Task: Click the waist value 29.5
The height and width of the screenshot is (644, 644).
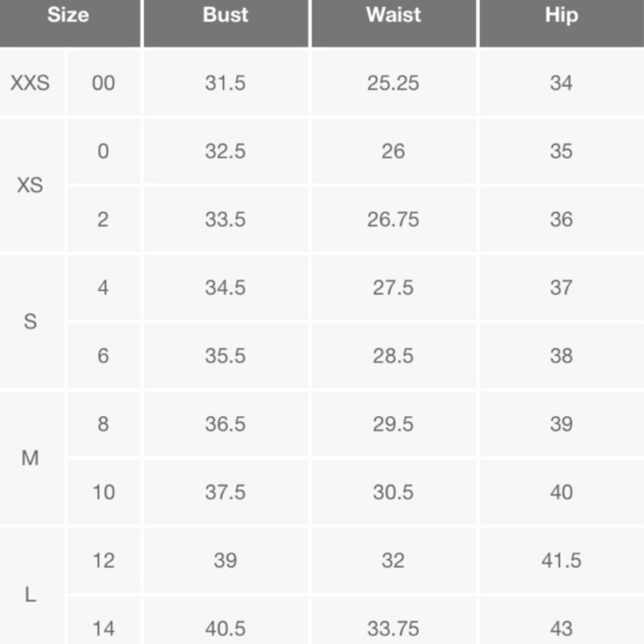Action: [393, 424]
